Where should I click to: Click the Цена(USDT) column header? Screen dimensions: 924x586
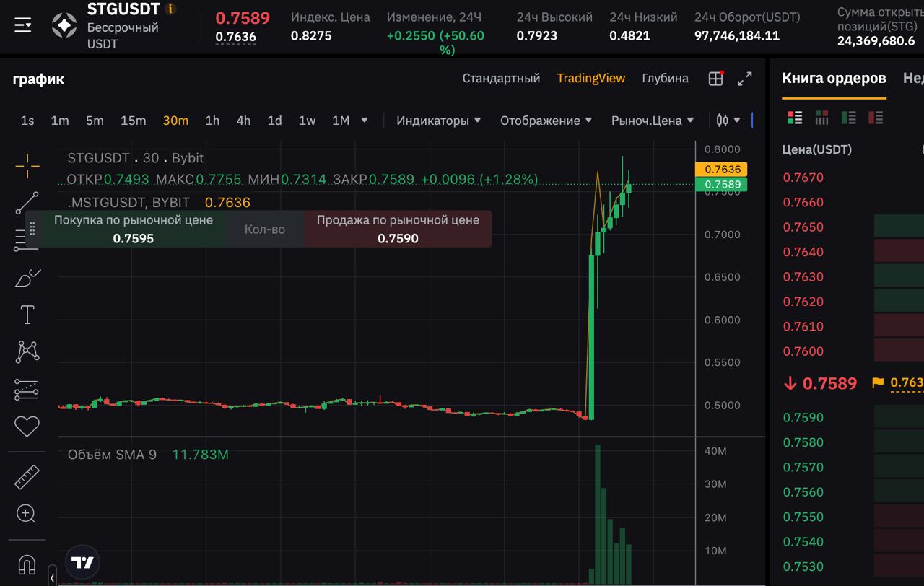[x=817, y=149]
